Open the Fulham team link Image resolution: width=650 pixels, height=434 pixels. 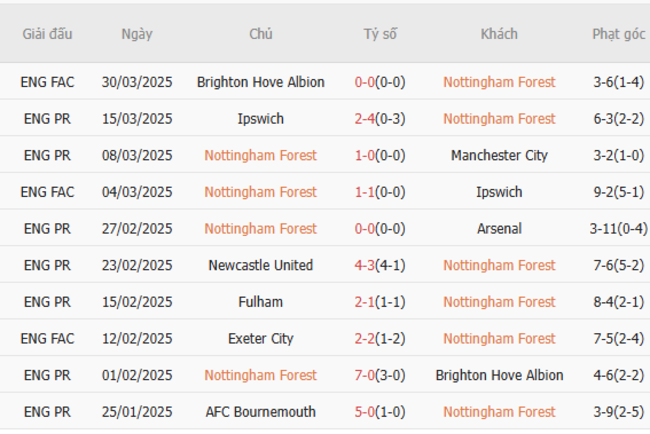tap(261, 302)
